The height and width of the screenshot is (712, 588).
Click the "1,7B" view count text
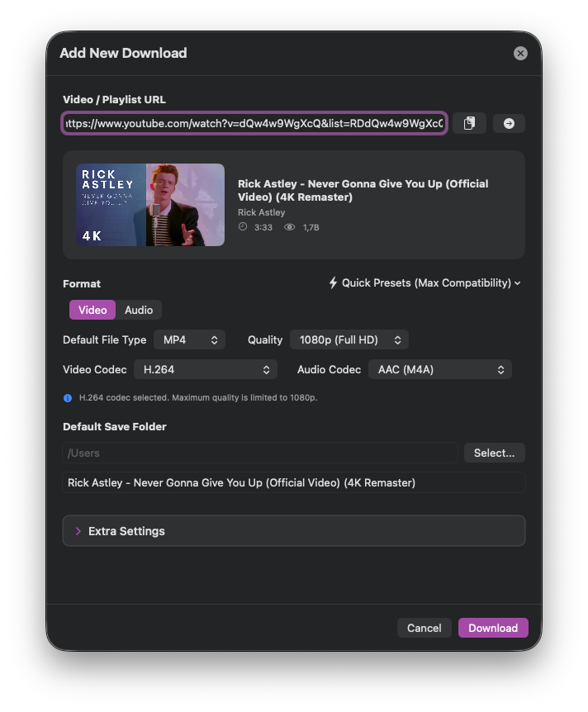(311, 227)
